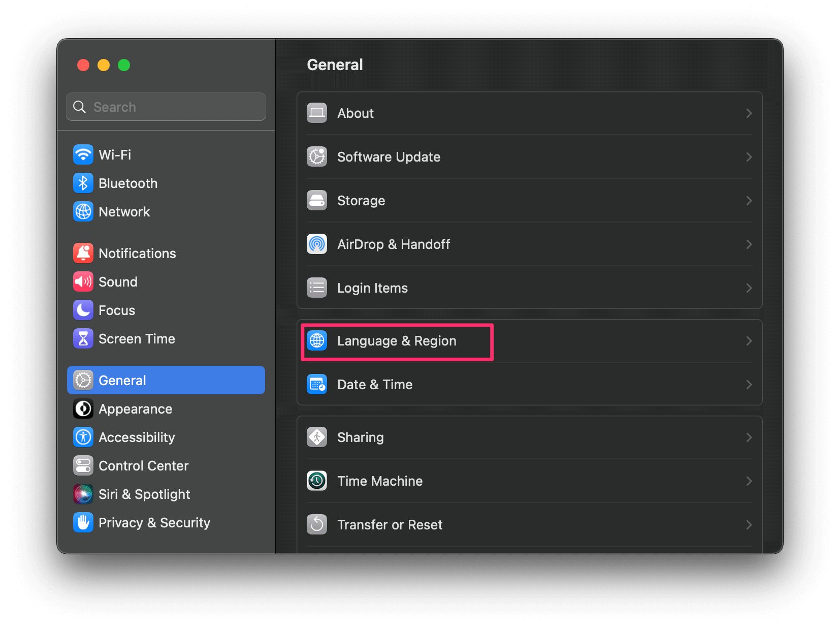840x629 pixels.
Task: Switch to Appearance label in sidebar
Action: [136, 409]
